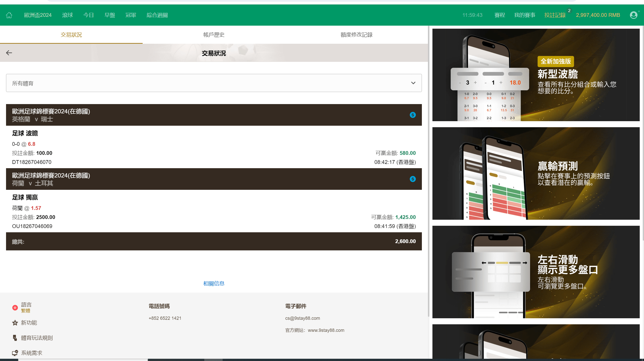Click the back arrow beside 交易狀況
This screenshot has width=644, height=361.
[x=9, y=53]
